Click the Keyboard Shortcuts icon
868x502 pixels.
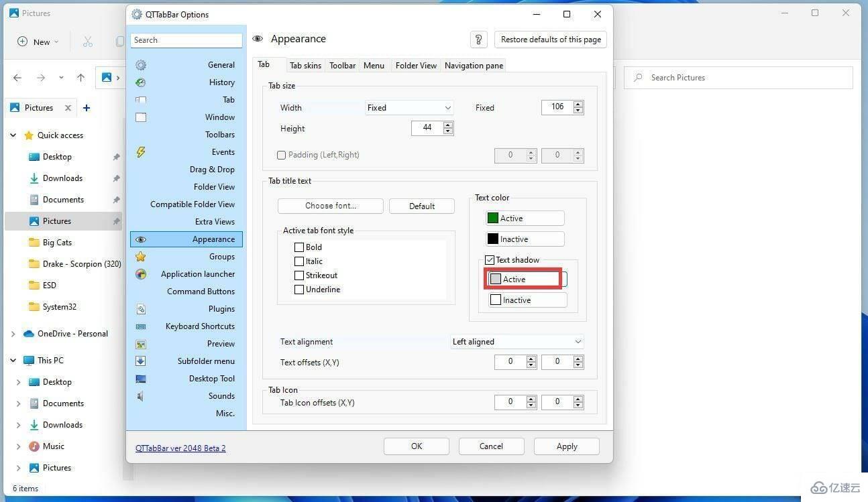pos(141,326)
